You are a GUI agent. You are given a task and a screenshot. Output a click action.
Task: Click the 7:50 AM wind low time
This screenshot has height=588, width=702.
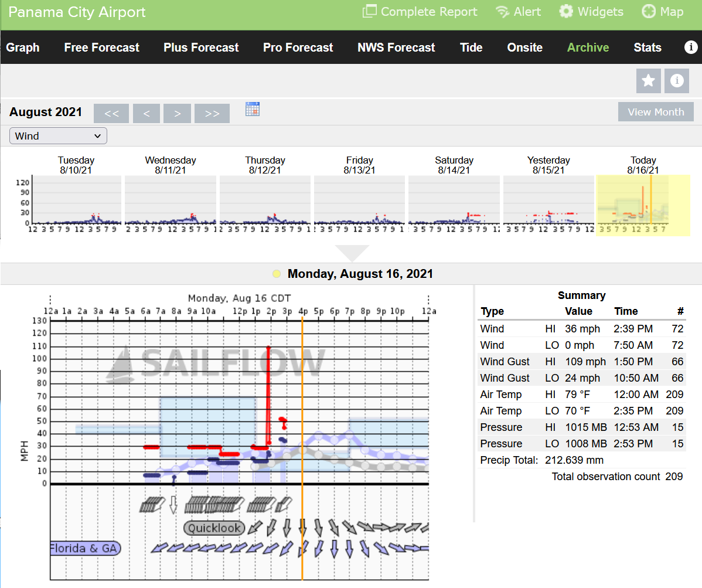coord(633,345)
